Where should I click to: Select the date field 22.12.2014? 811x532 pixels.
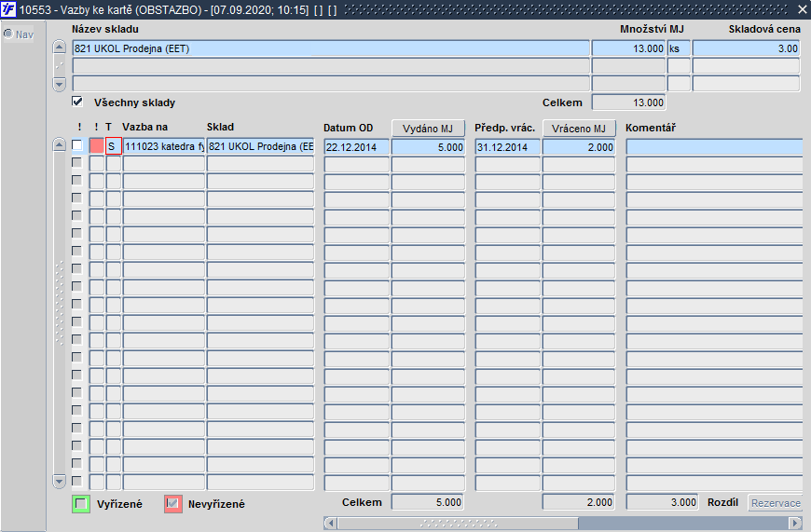[357, 147]
